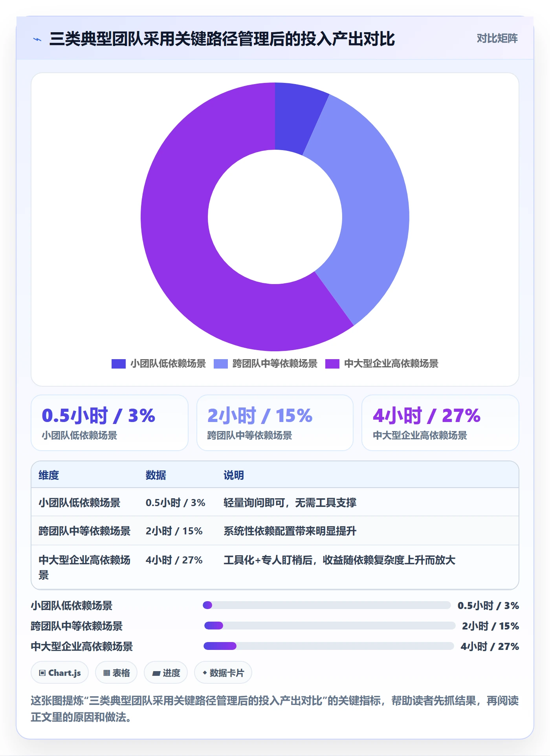The height and width of the screenshot is (756, 550).
Task: Click the table data cell 0.5小时 / 3%
Action: 176,503
